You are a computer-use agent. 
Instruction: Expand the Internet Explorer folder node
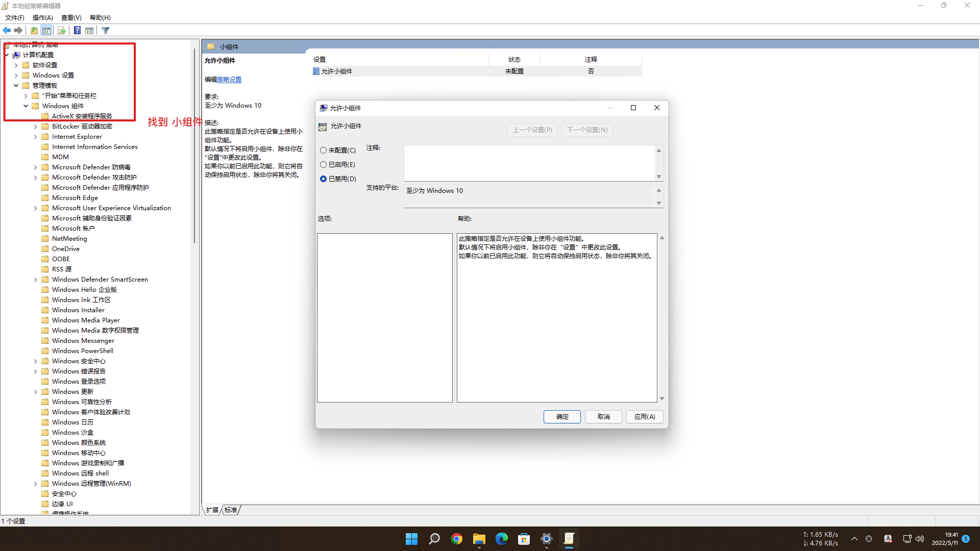tap(35, 137)
